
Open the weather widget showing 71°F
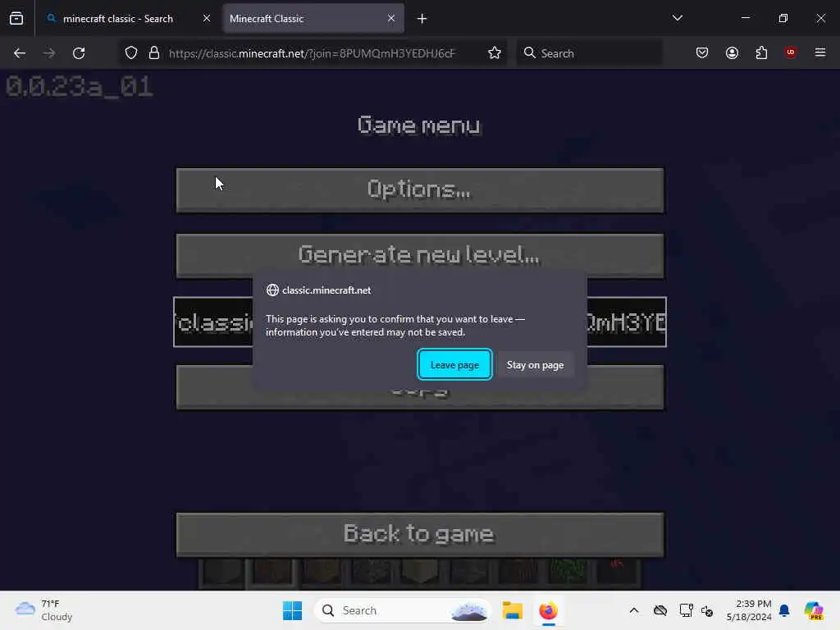pos(44,610)
